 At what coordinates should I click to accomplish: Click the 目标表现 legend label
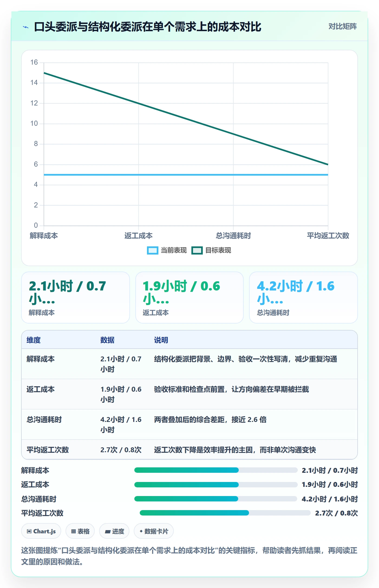click(x=218, y=250)
